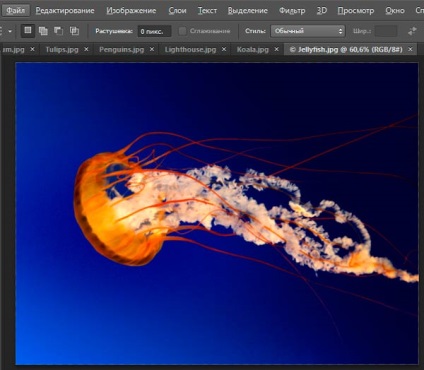Select the Intersect with selection icon
424x370 pixels.
pyautogui.click(x=74, y=31)
